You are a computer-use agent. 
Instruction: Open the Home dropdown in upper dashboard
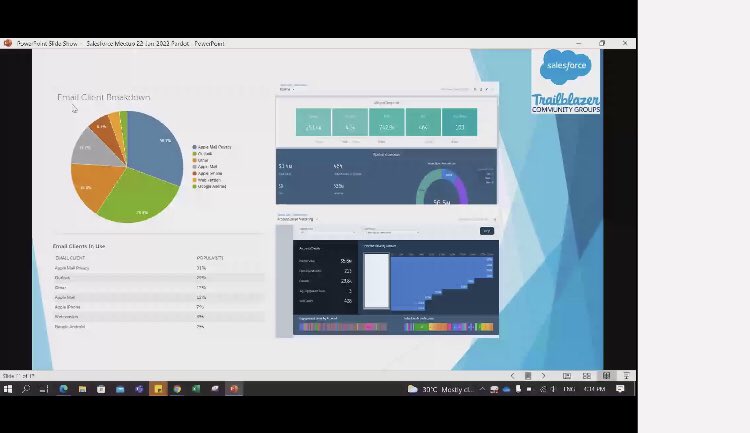(287, 89)
